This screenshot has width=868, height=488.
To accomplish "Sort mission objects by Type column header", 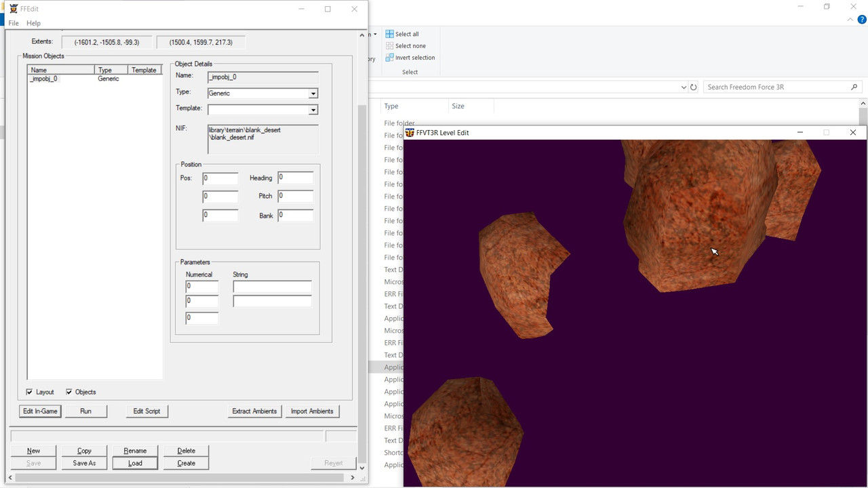I will (x=112, y=70).
